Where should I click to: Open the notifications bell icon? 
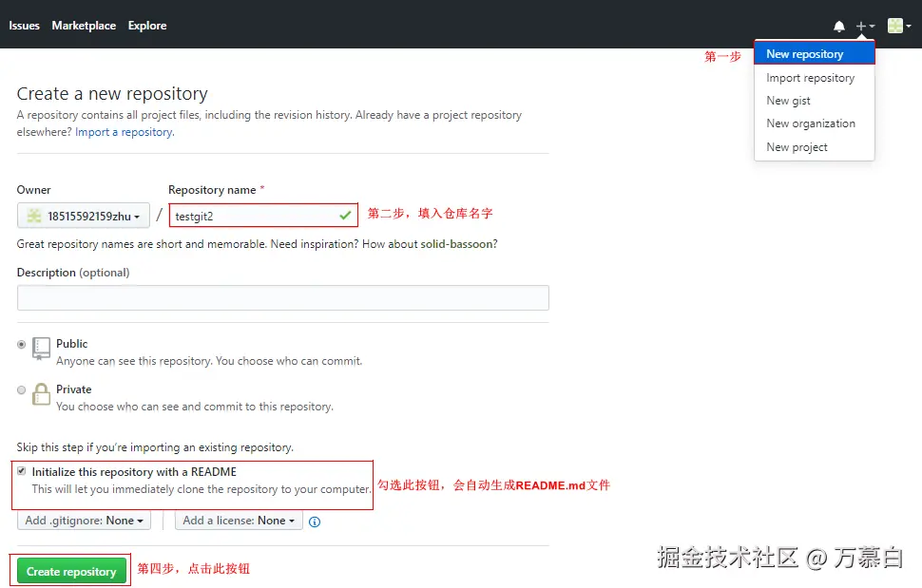pyautogui.click(x=839, y=27)
